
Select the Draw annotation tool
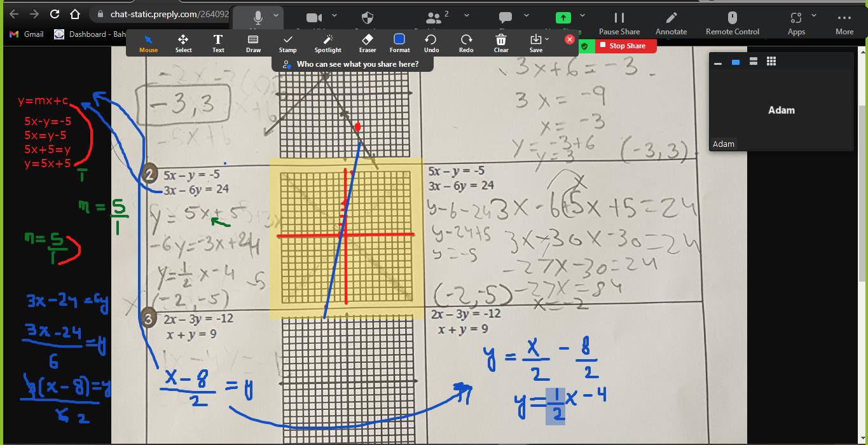pos(253,43)
